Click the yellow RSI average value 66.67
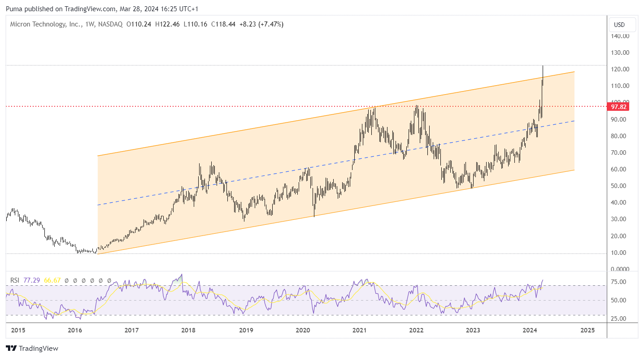 point(52,280)
